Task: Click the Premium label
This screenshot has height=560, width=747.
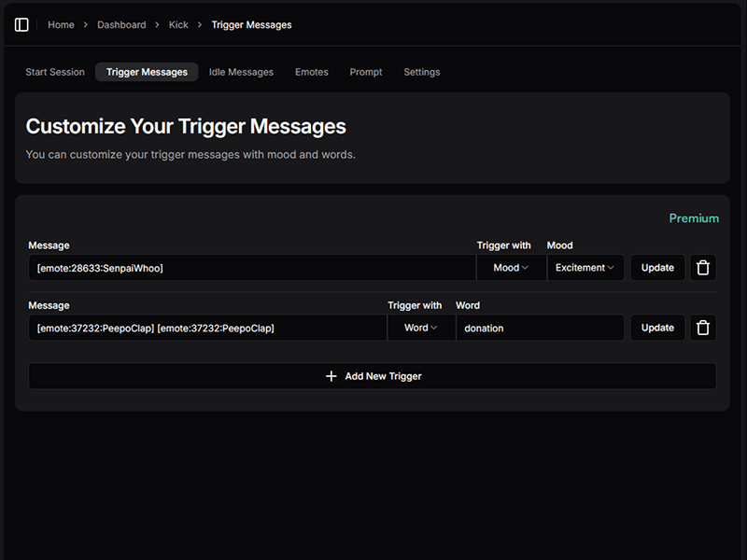Action: 695,217
